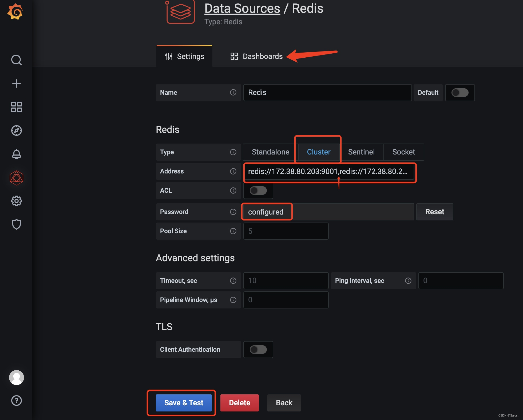Open the Search dashboards icon
523x420 pixels.
click(x=16, y=60)
